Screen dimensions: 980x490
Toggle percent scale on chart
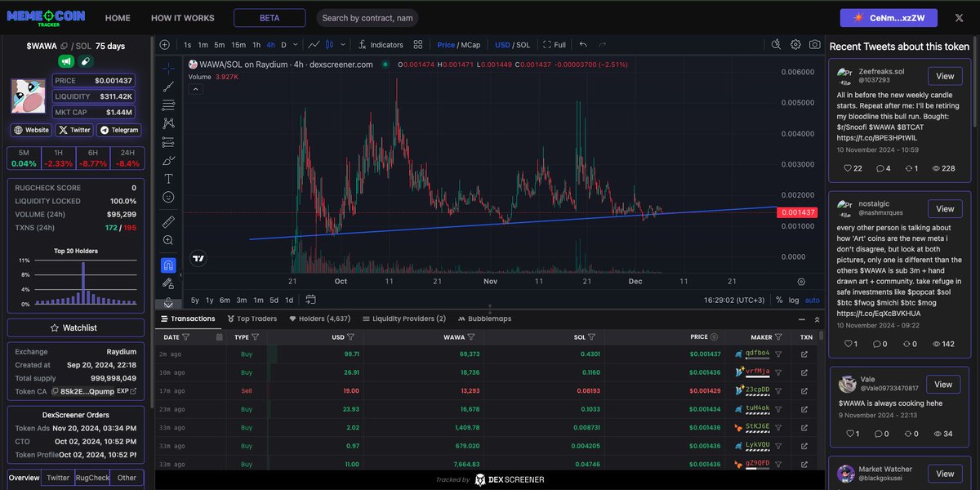click(779, 300)
